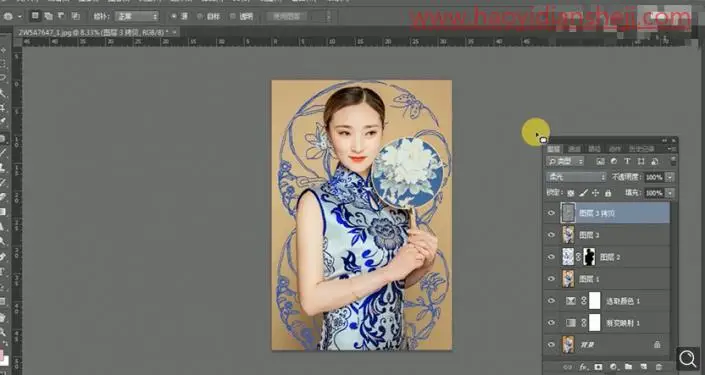Click the 使用图案 button
The width and height of the screenshot is (705, 375).
tap(286, 17)
